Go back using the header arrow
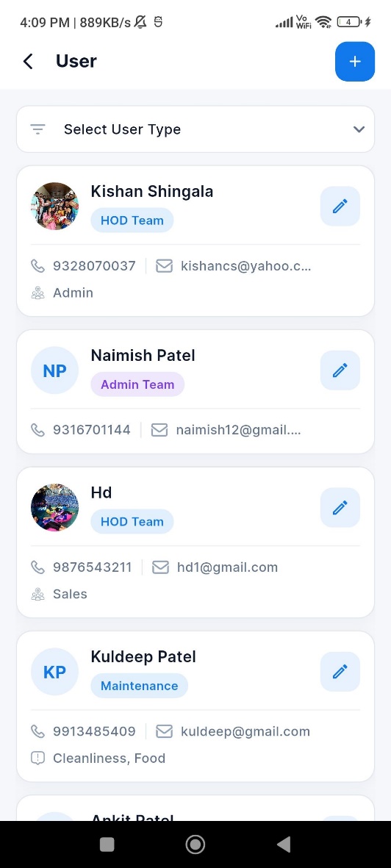The image size is (391, 868). (x=28, y=62)
